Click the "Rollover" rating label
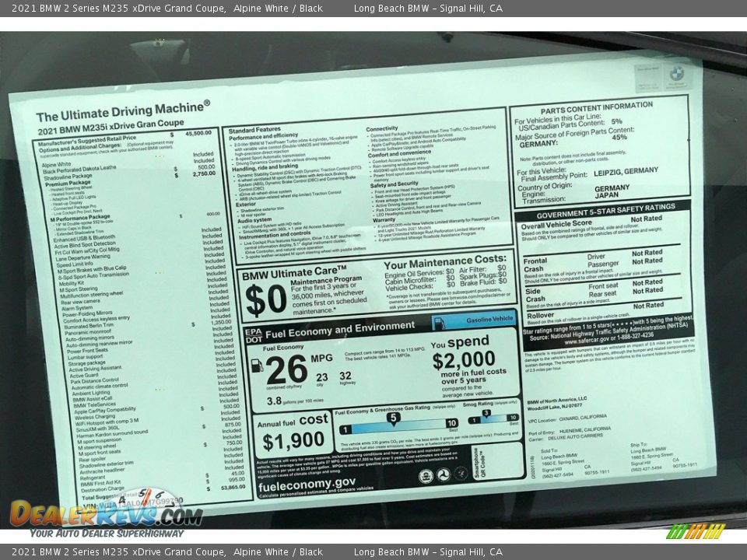 coord(540,315)
